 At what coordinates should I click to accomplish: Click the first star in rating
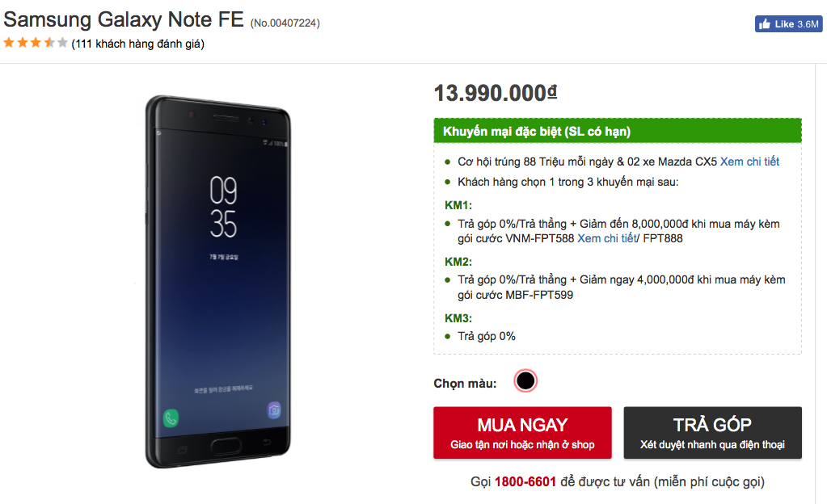click(x=9, y=43)
